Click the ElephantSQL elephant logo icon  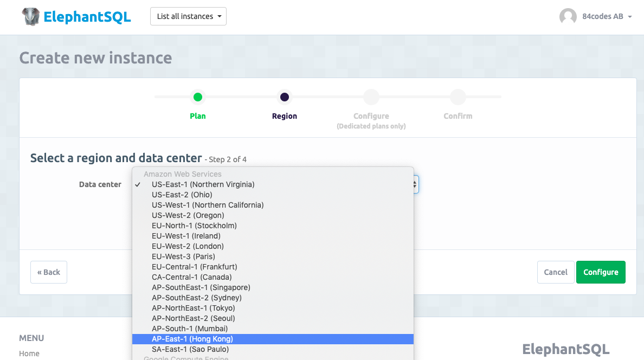tap(31, 17)
